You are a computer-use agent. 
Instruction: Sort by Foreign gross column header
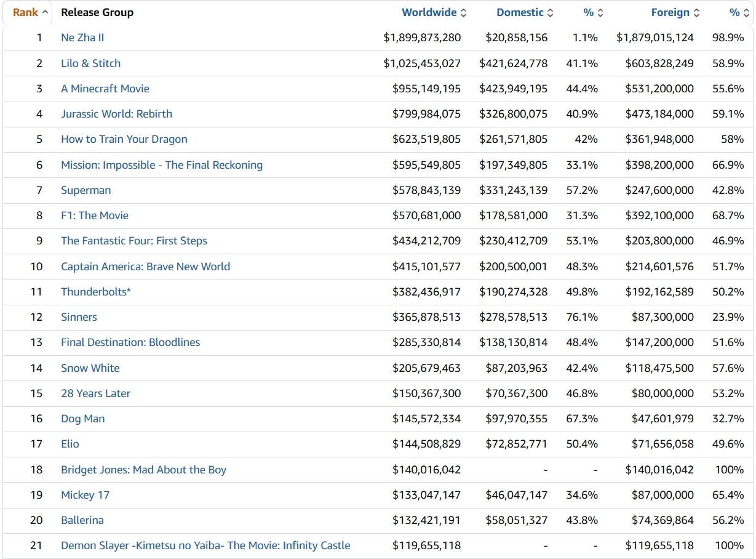click(675, 12)
